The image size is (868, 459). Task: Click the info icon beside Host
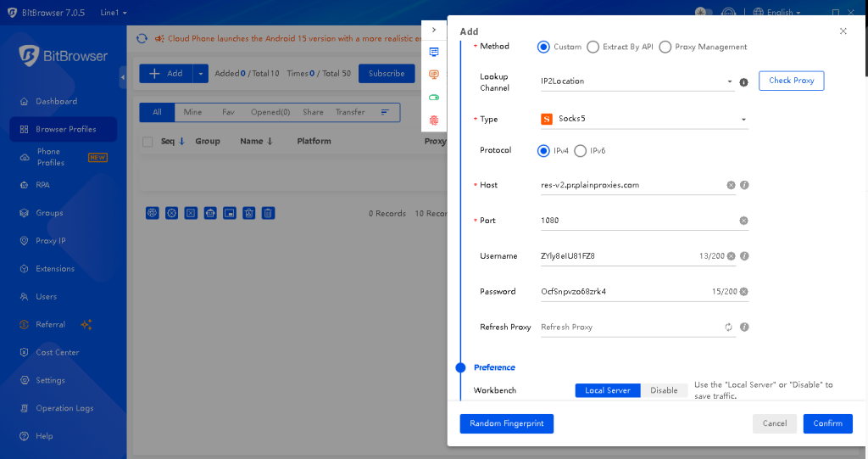(744, 185)
